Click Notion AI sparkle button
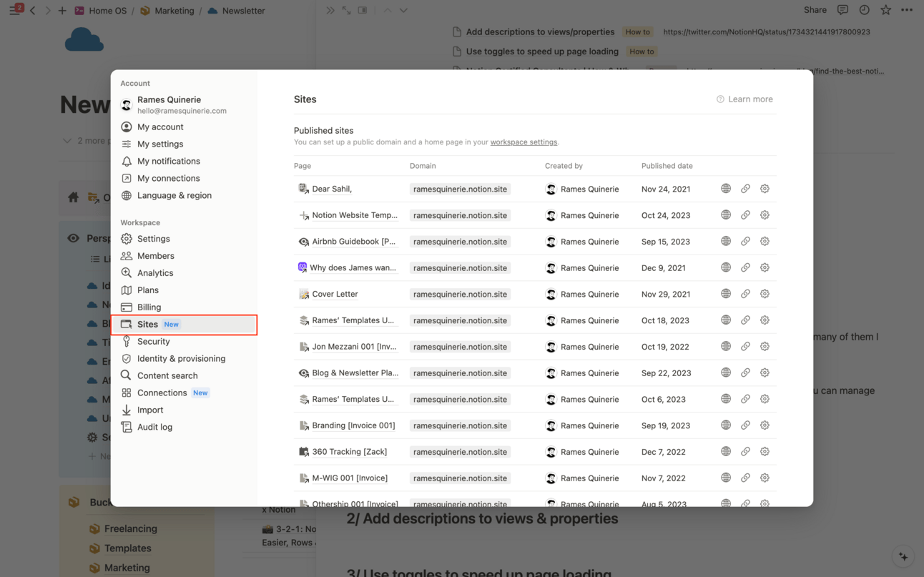The image size is (924, 577). click(903, 556)
